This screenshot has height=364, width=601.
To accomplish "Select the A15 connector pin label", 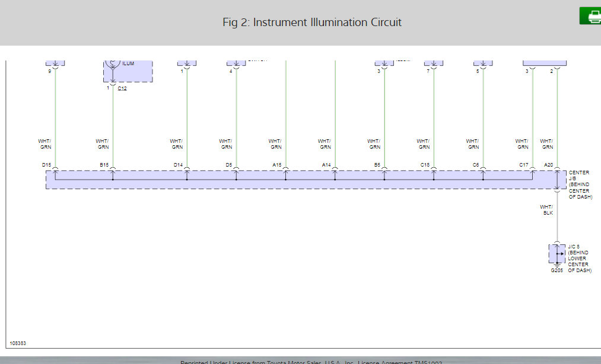I will pyautogui.click(x=276, y=165).
